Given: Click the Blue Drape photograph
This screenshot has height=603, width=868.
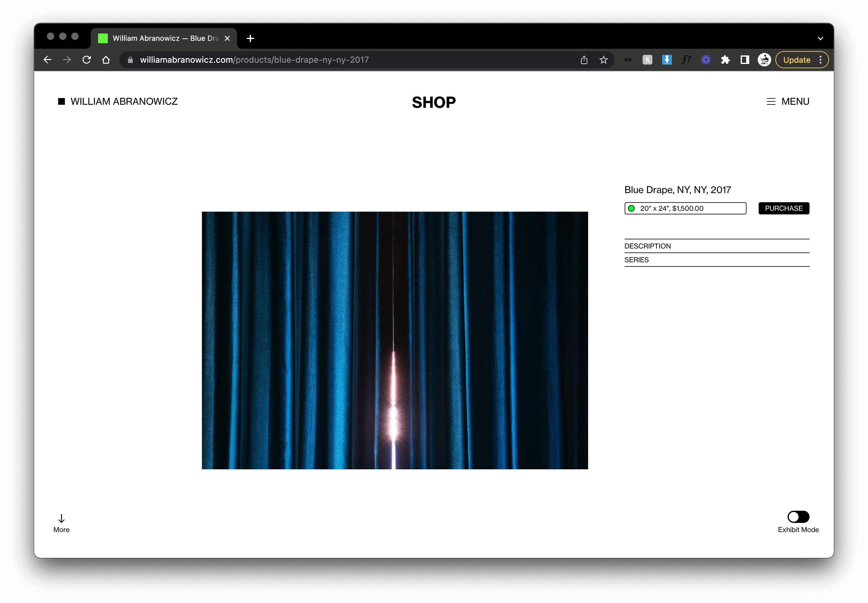Looking at the screenshot, I should click(394, 340).
